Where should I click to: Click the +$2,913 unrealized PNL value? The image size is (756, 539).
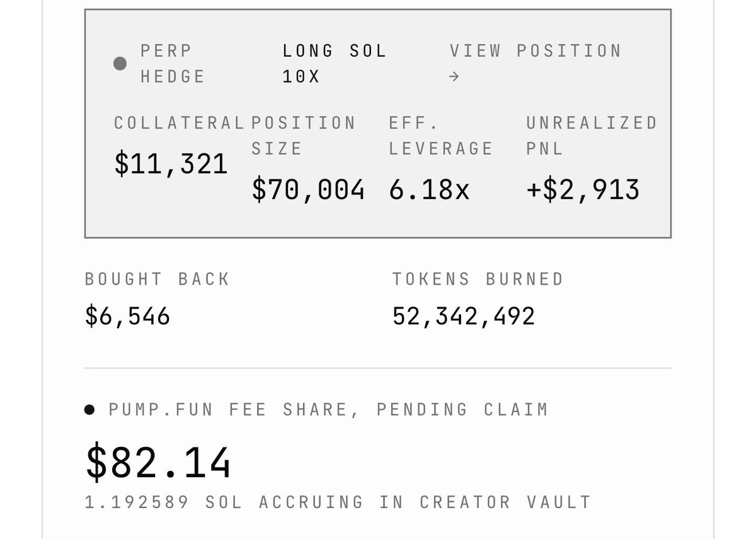click(583, 190)
